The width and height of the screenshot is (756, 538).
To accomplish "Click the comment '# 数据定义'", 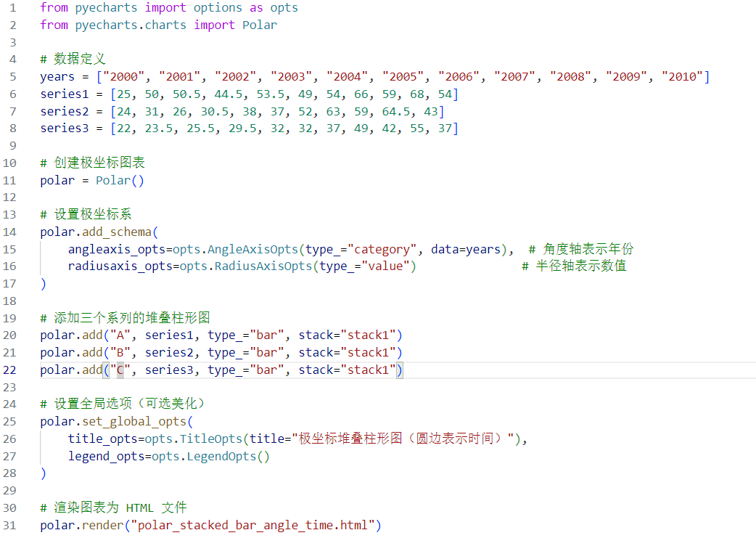I will pyautogui.click(x=73, y=59).
